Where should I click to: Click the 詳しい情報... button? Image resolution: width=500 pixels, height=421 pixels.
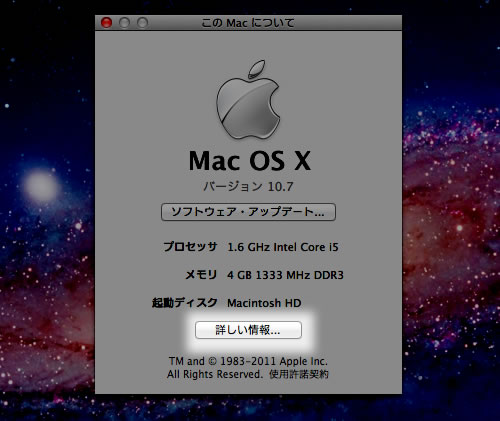click(248, 330)
